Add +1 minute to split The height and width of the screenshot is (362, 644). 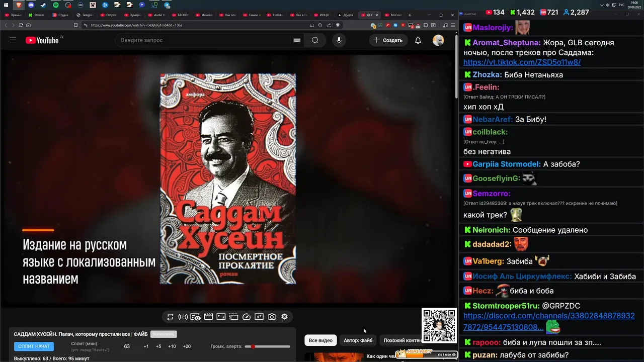[146, 346]
